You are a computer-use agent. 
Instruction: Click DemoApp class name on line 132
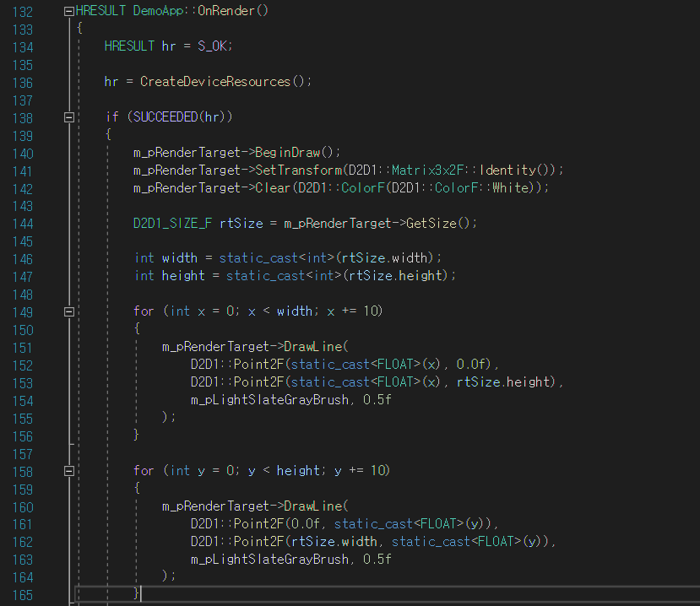point(158,11)
